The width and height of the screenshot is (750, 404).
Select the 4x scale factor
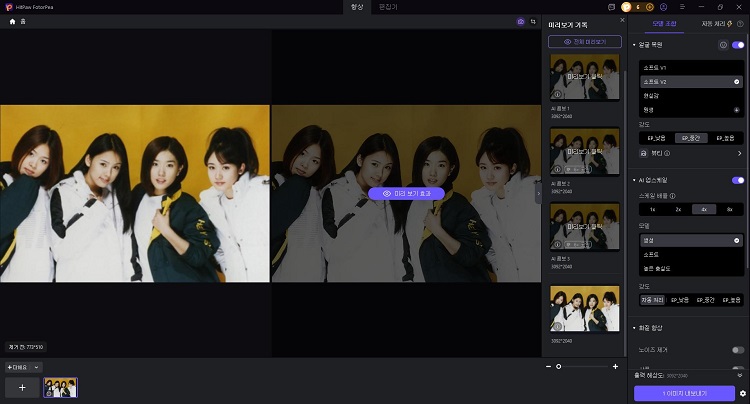click(x=704, y=209)
